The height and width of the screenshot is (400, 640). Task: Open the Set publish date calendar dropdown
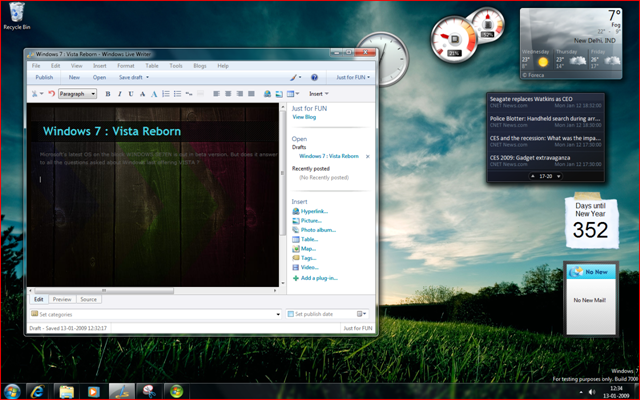click(362, 314)
